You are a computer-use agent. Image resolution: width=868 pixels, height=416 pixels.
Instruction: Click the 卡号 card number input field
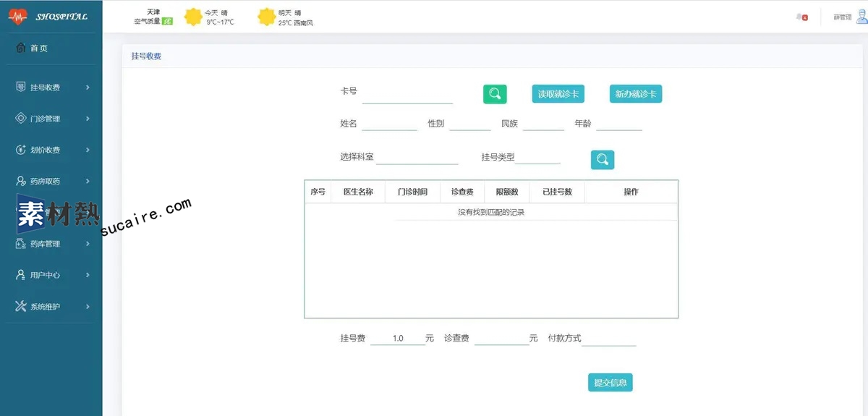pyautogui.click(x=407, y=95)
